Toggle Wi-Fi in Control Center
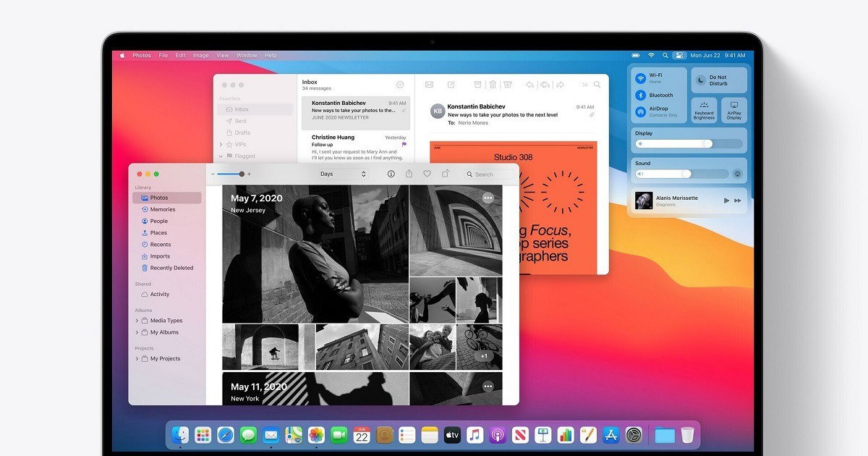868x456 pixels. (640, 78)
